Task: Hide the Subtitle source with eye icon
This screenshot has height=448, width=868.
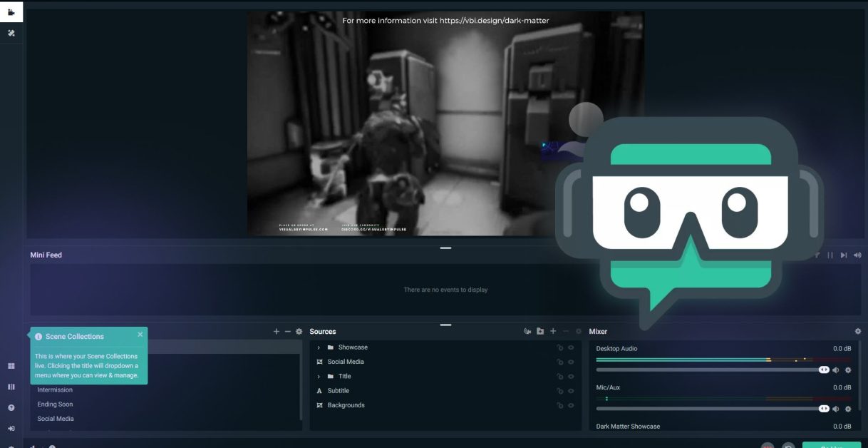Action: (571, 391)
